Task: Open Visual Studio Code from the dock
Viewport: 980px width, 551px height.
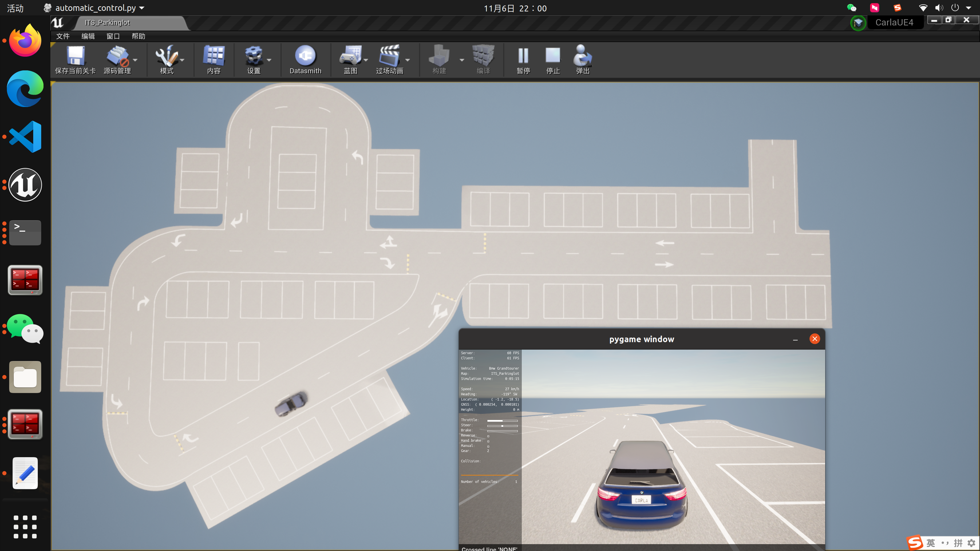Action: pyautogui.click(x=25, y=137)
